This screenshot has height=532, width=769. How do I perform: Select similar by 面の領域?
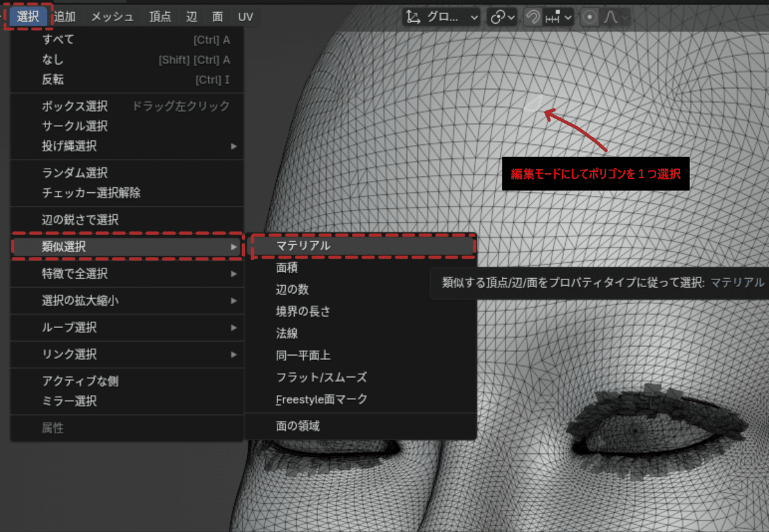[x=361, y=426]
